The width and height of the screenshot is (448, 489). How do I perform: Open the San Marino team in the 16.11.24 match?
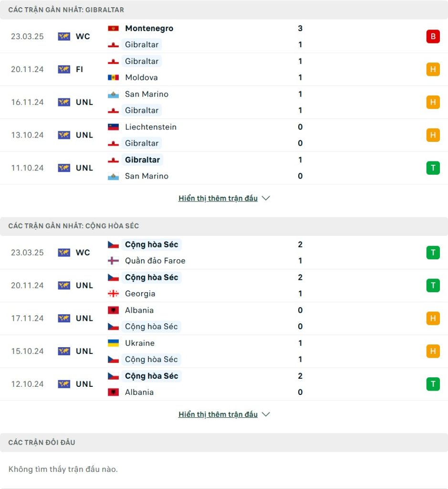pos(146,94)
